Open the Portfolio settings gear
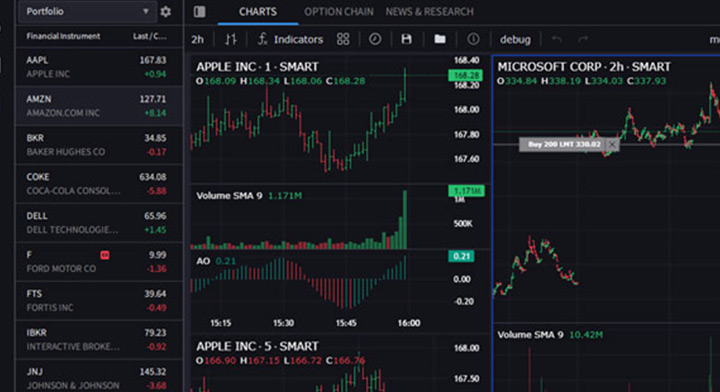This screenshot has height=392, width=720. 165,11
